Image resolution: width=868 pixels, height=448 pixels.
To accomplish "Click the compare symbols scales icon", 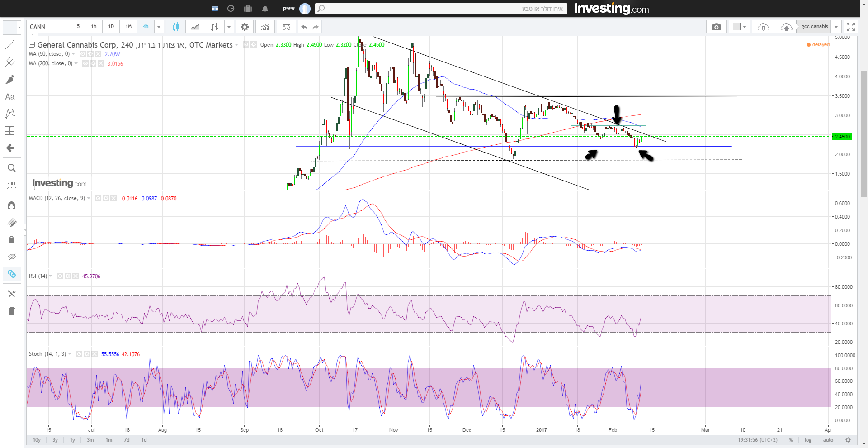I will click(286, 27).
